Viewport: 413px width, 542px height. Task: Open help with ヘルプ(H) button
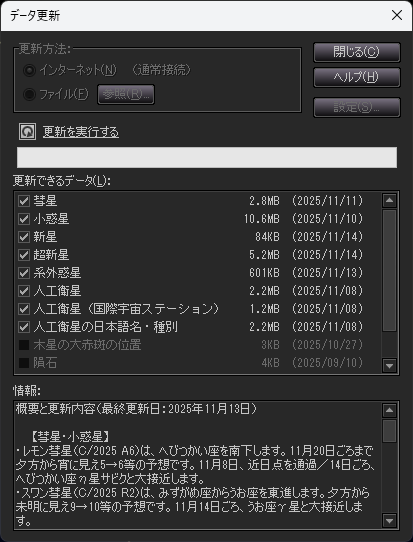pyautogui.click(x=357, y=77)
